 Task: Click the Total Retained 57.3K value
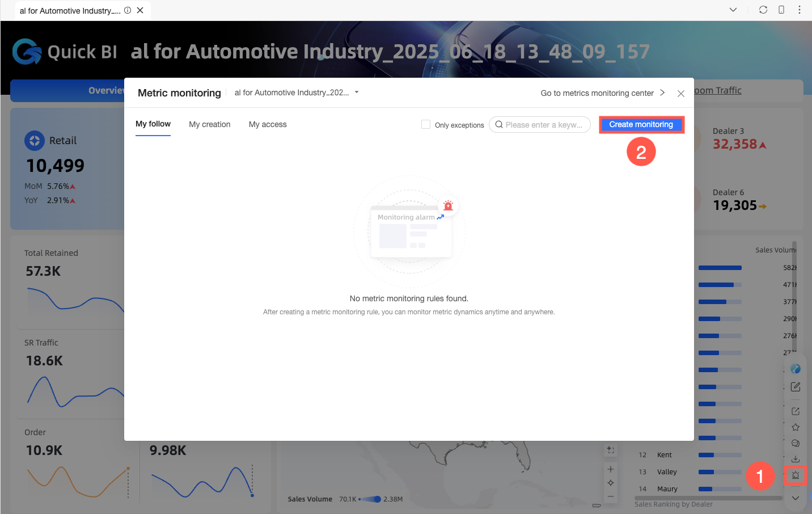(43, 271)
